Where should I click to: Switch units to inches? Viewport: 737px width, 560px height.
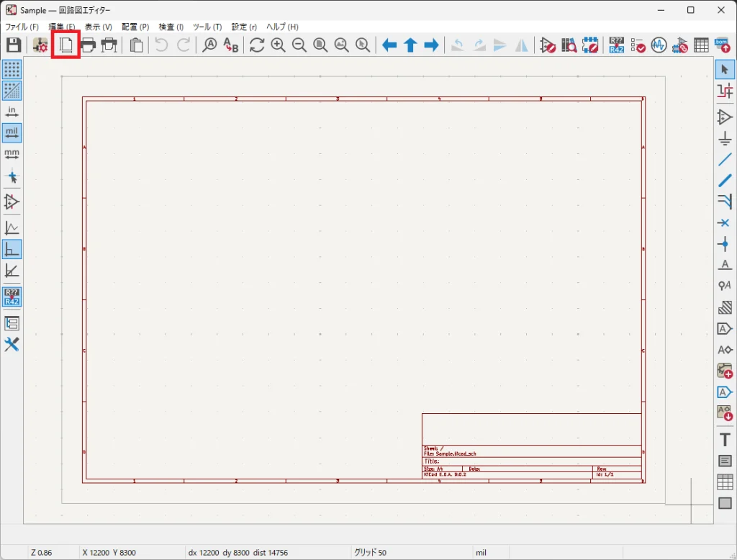[12, 112]
